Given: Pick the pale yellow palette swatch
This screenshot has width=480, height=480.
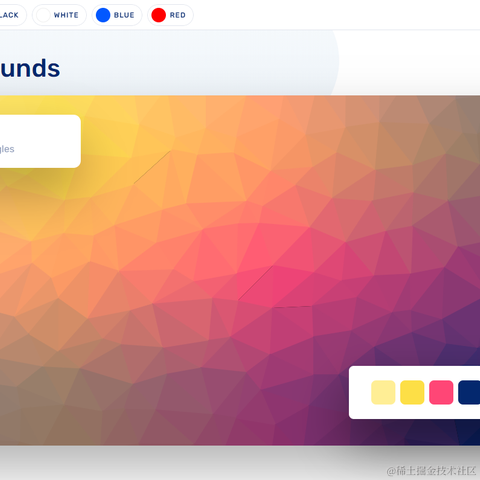Looking at the screenshot, I should [x=383, y=392].
